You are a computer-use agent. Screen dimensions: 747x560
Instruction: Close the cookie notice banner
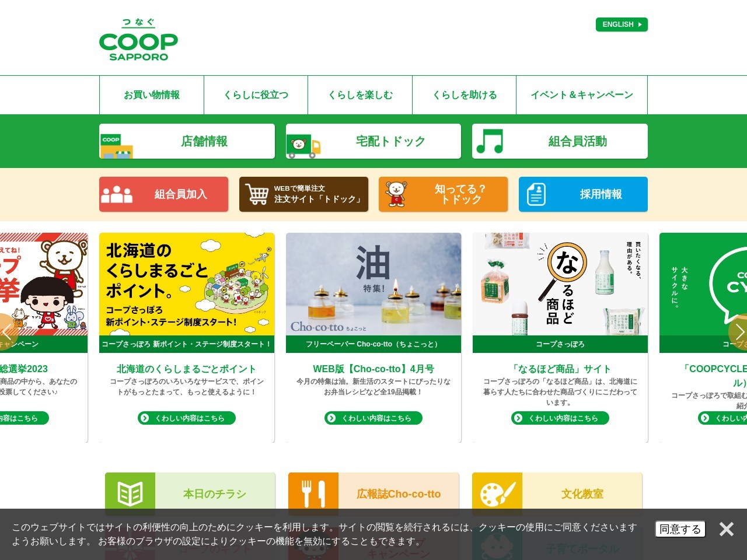(727, 529)
